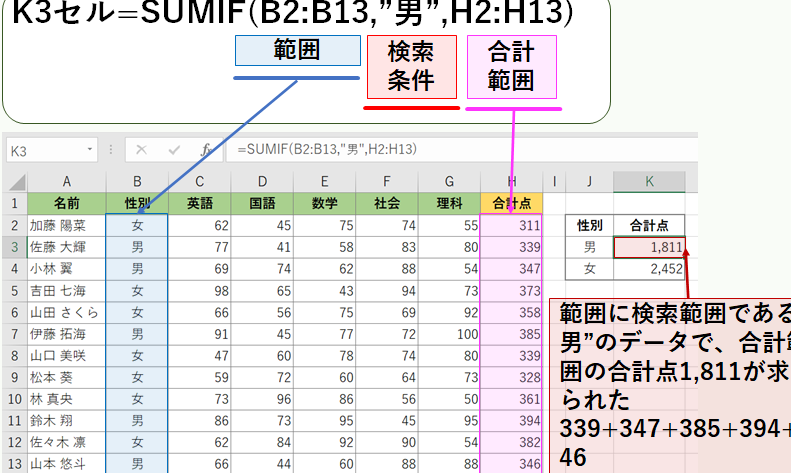Viewport: 791px width, 473px height.
Task: Select the column A header
Action: pyautogui.click(x=66, y=181)
